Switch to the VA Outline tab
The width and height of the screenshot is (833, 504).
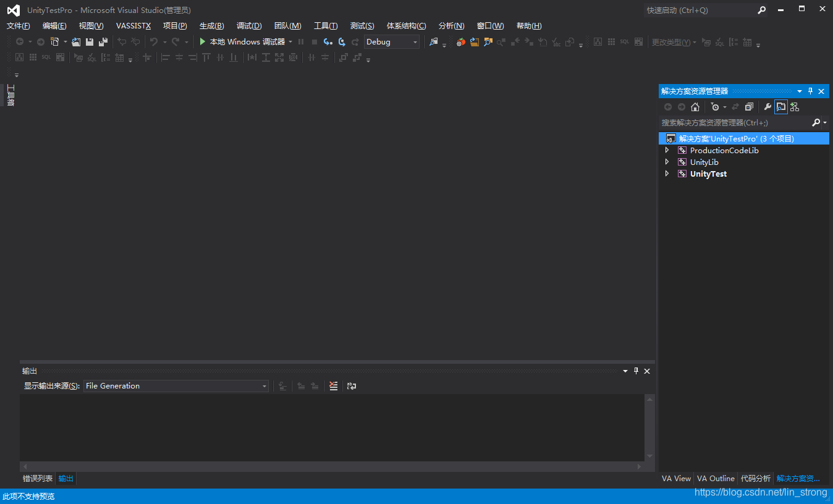[x=716, y=479]
